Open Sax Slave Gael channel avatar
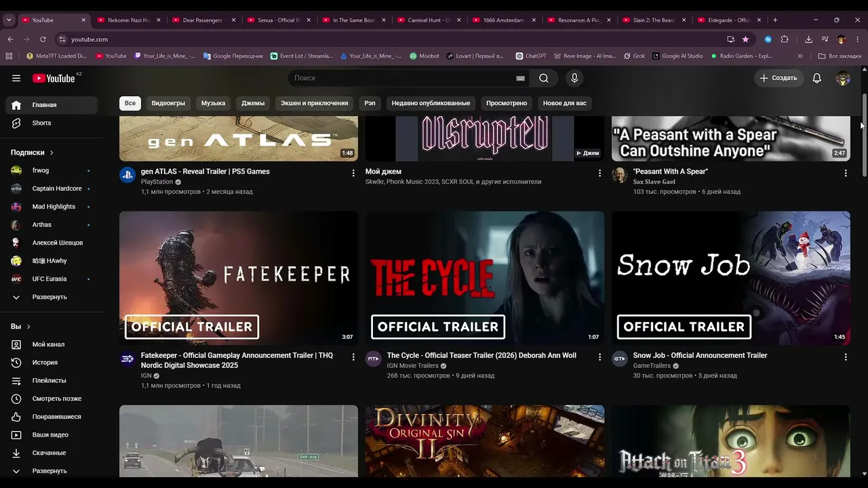This screenshot has width=868, height=488. (x=620, y=175)
